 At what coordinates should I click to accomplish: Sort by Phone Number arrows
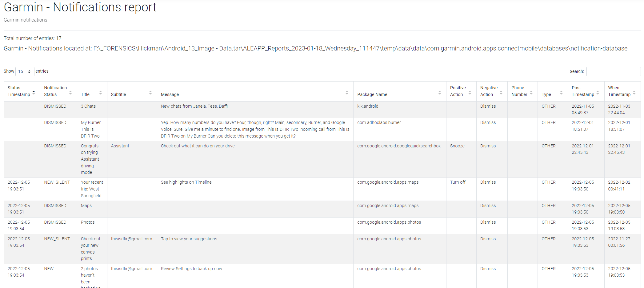coord(531,93)
